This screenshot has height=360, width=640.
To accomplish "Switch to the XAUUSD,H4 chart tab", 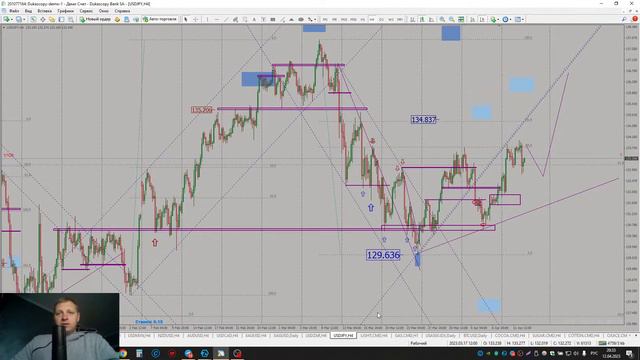I will (256, 336).
